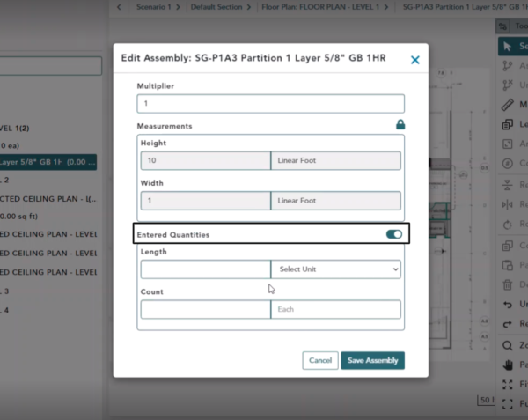The width and height of the screenshot is (528, 420).
Task: Click the Length quantity input field
Action: (x=205, y=269)
